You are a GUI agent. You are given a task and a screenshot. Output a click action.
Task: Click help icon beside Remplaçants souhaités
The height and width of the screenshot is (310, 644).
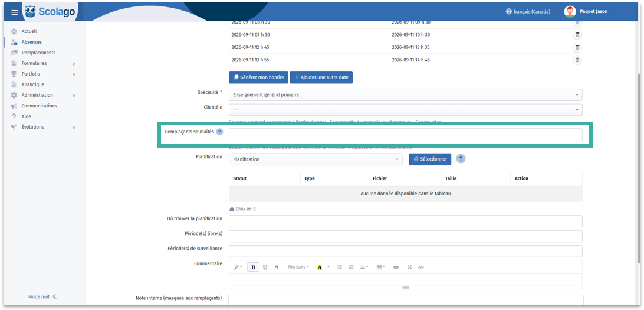[x=219, y=132]
